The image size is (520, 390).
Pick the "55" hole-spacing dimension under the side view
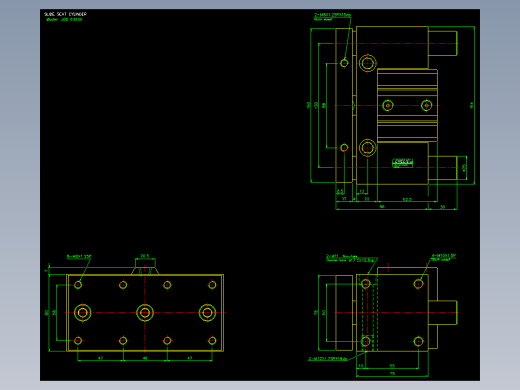point(392,366)
